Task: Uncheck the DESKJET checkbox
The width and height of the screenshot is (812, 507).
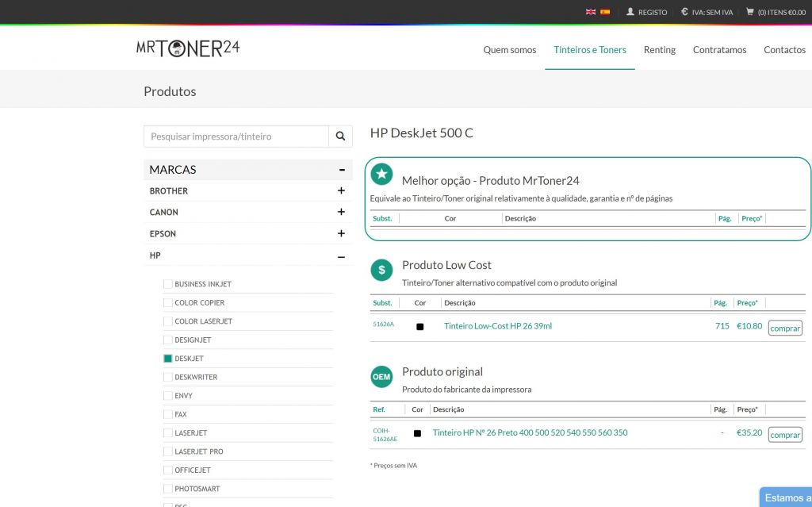Action: pyautogui.click(x=168, y=359)
